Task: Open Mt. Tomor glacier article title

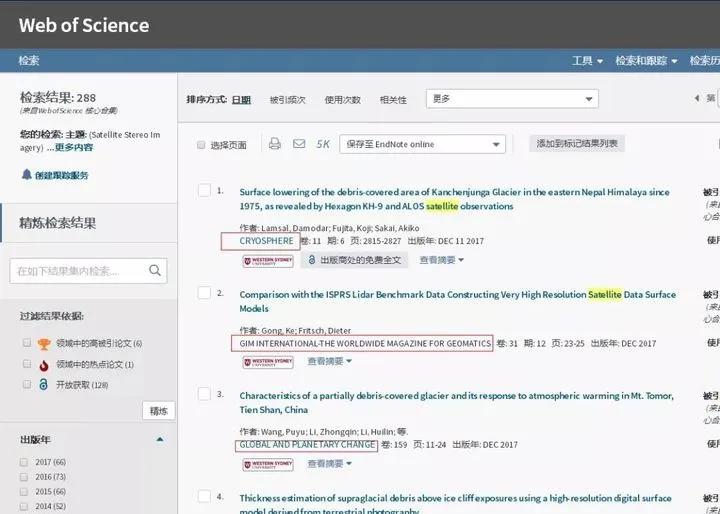Action: coord(456,402)
